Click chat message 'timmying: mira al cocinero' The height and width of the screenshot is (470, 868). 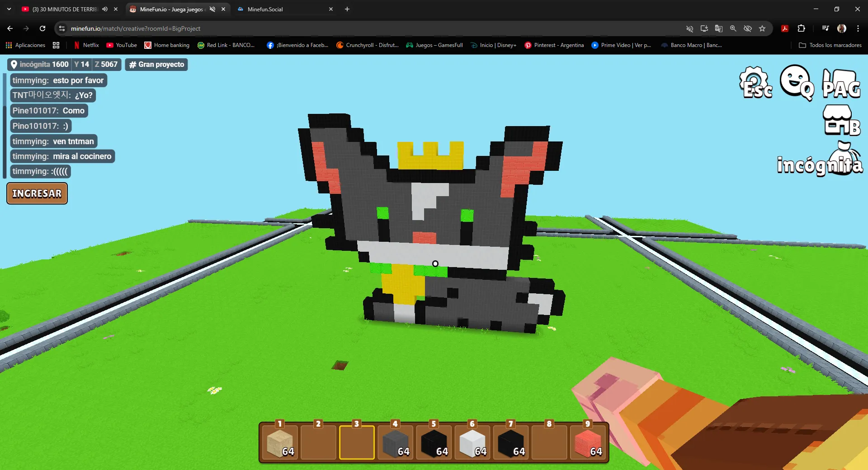pos(62,156)
